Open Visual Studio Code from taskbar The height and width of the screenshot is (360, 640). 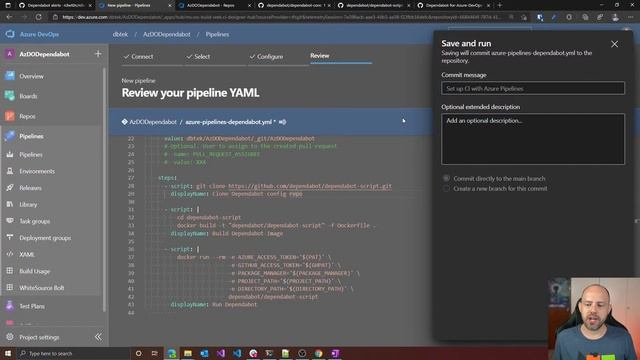pyautogui.click(x=237, y=353)
